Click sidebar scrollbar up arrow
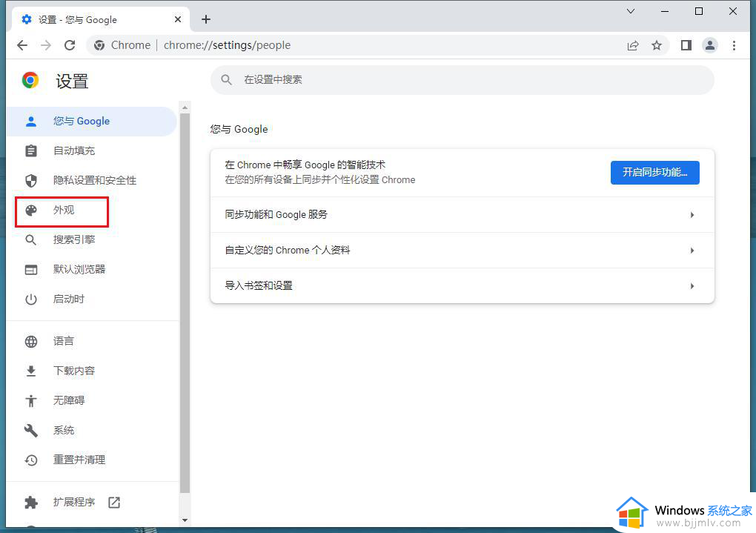The width and height of the screenshot is (756, 533). coord(185,107)
